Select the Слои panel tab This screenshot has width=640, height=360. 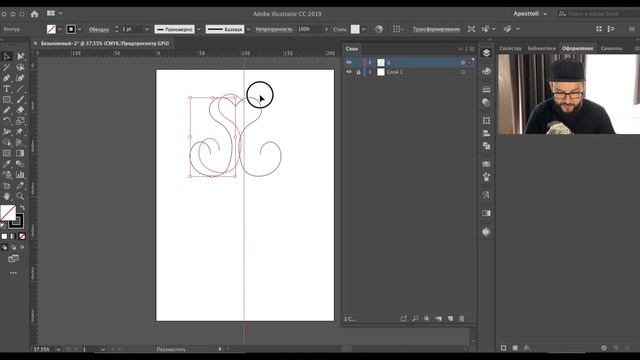pos(351,49)
